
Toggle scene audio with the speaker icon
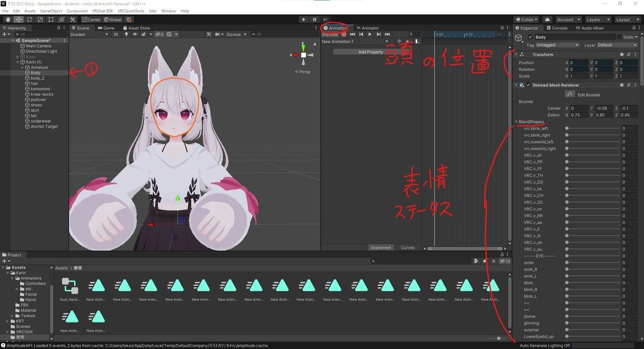pos(136,34)
